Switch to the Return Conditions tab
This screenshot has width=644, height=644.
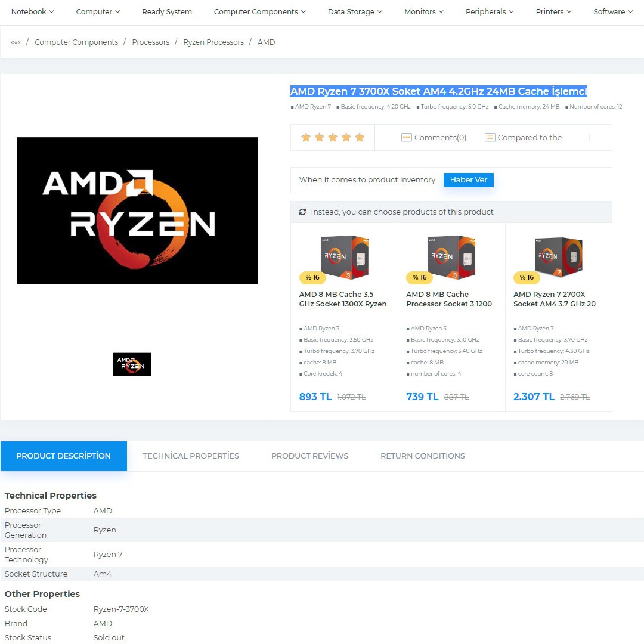point(423,456)
